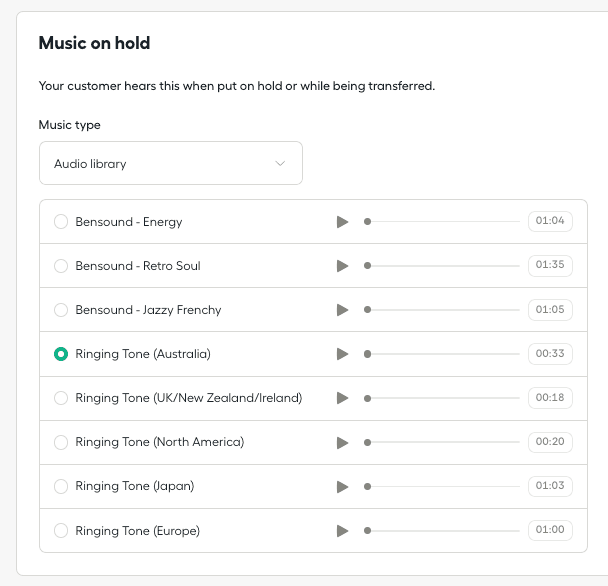608x586 pixels.
Task: Play Ringing Tone (UK/New Zealand/Ireland)
Action: tap(342, 398)
